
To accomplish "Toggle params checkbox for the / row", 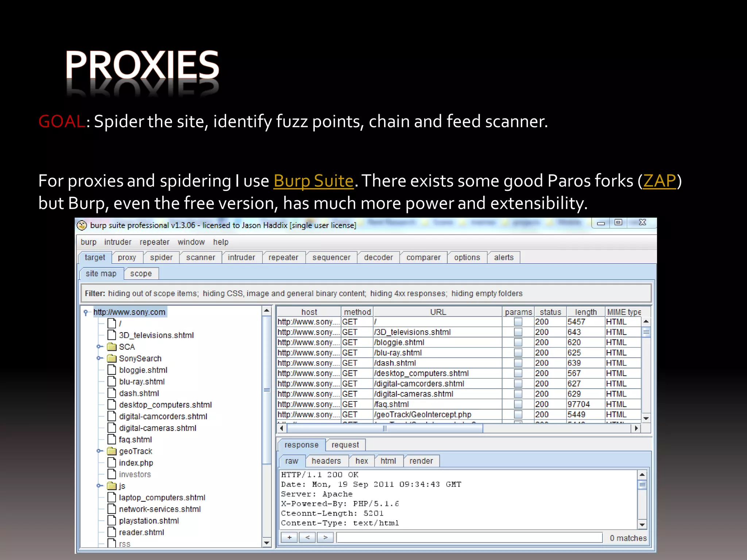I will point(518,322).
